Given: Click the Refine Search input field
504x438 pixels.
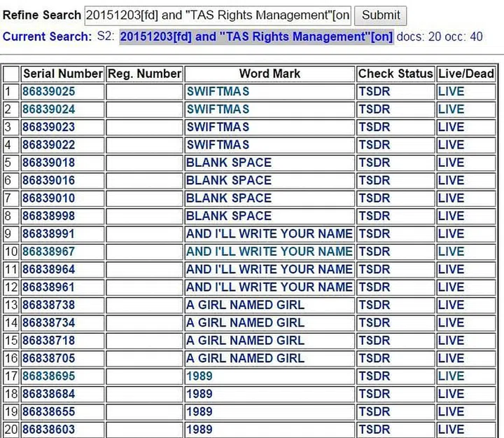Looking at the screenshot, I should 218,15.
